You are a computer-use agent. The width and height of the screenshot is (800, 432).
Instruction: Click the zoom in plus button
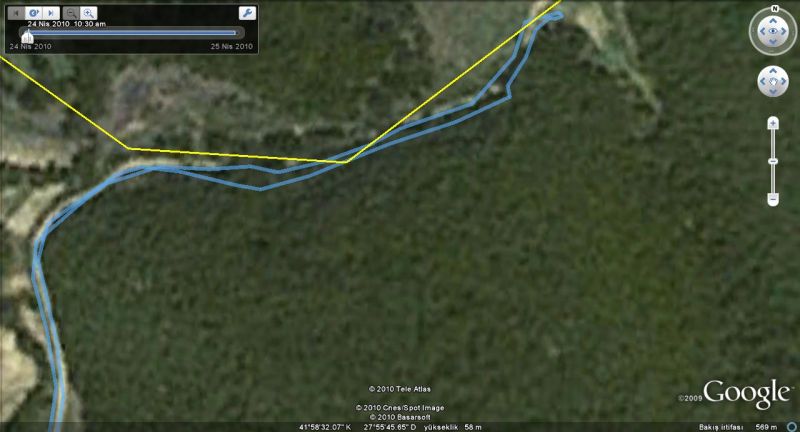pyautogui.click(x=773, y=123)
